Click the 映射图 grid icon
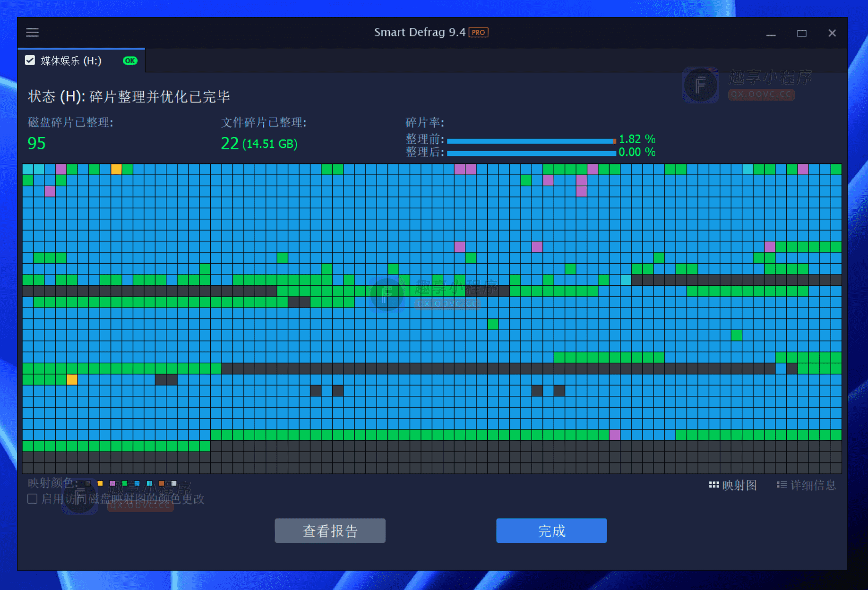The width and height of the screenshot is (868, 590). click(x=713, y=485)
